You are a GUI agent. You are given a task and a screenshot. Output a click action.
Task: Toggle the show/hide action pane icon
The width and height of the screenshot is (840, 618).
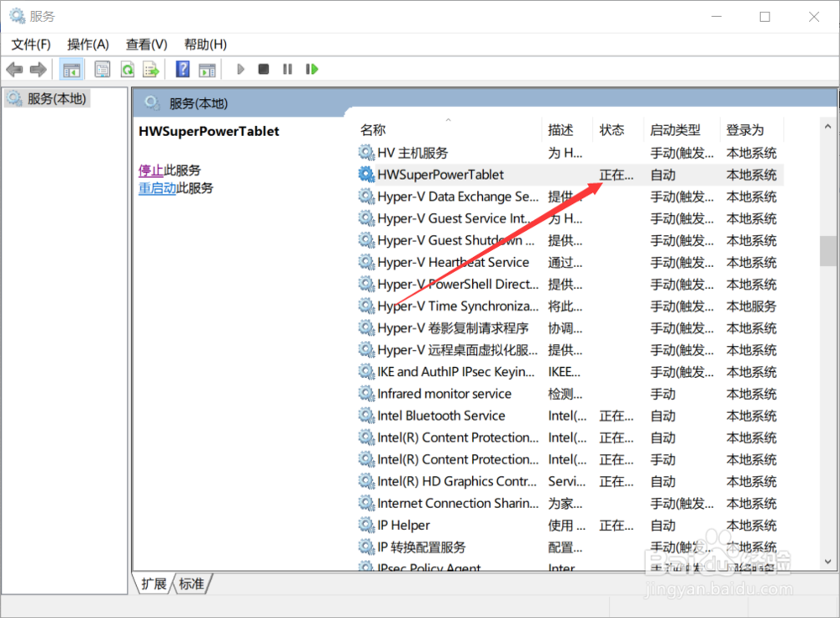pos(207,70)
